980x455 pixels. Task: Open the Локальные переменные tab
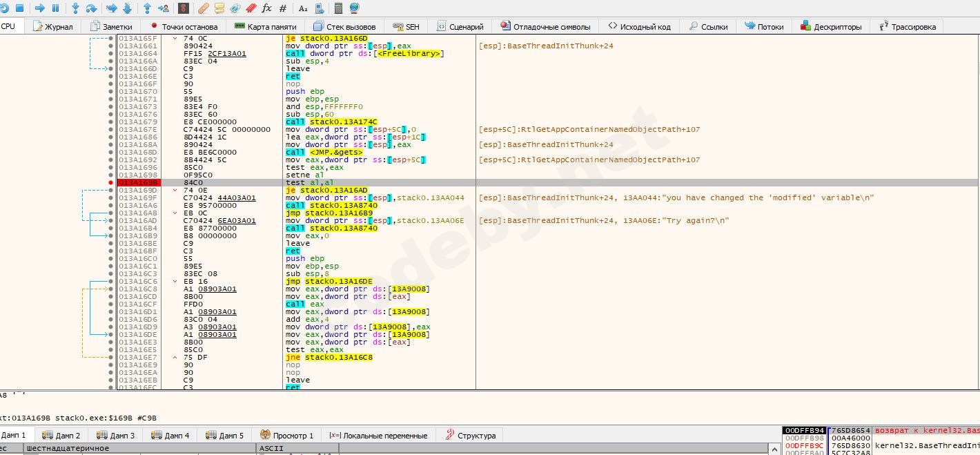pyautogui.click(x=378, y=436)
